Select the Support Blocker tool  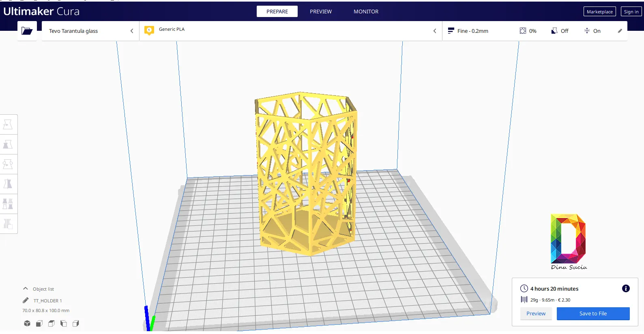click(8, 223)
